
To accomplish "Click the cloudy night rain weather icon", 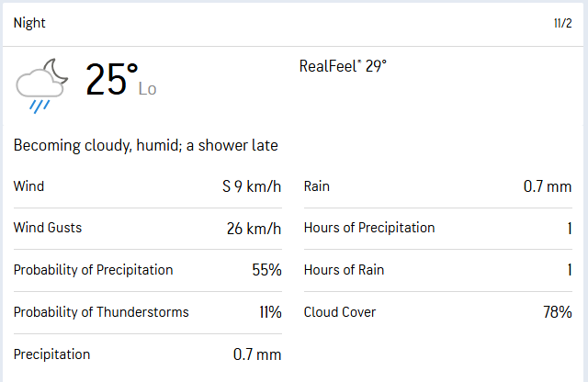I will (x=42, y=84).
